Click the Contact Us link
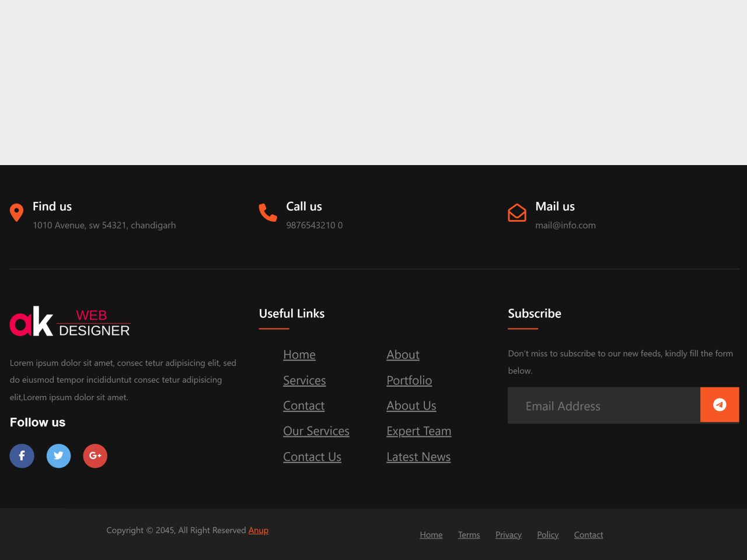The image size is (747, 560). tap(312, 457)
